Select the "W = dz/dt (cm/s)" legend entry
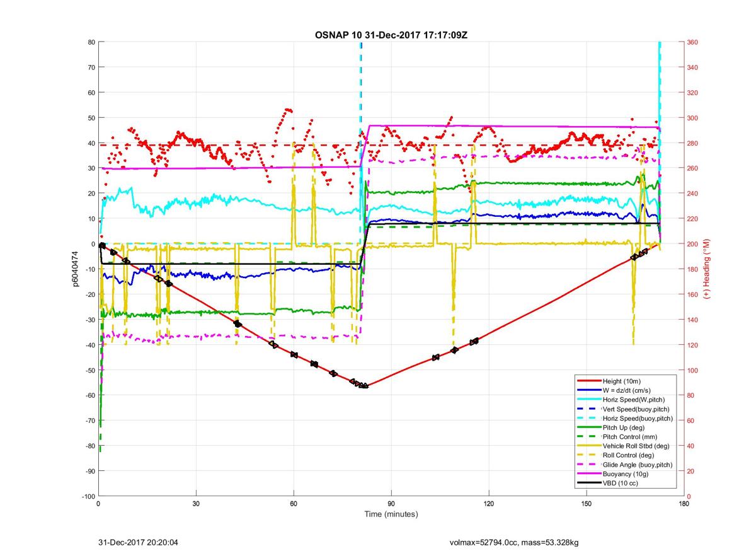 [627, 391]
